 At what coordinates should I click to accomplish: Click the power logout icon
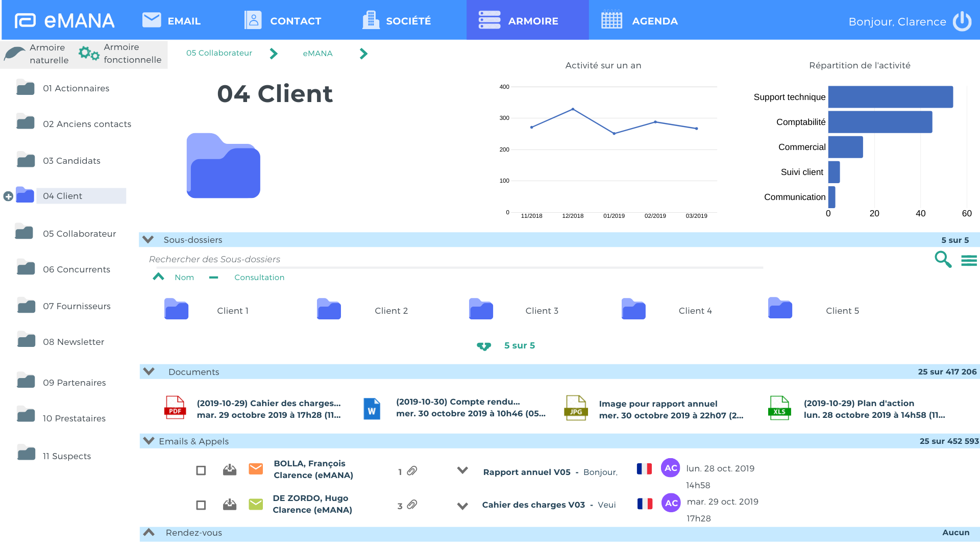pyautogui.click(x=962, y=21)
